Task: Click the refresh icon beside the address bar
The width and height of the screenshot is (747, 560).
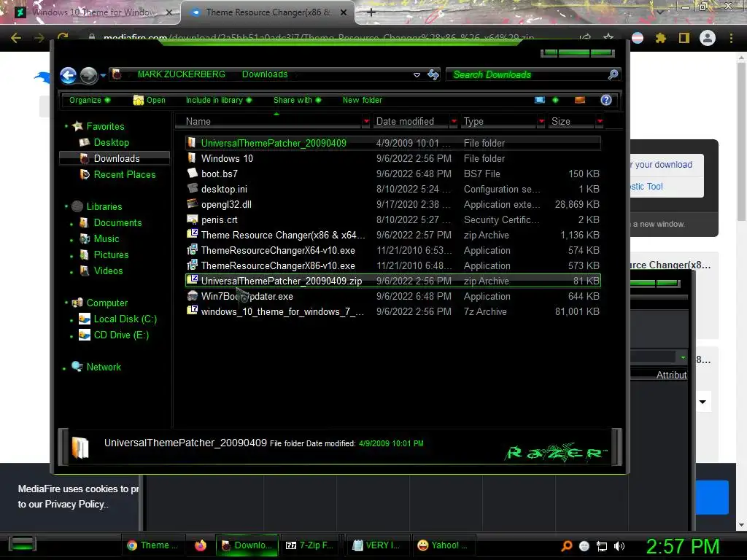Action: point(433,74)
